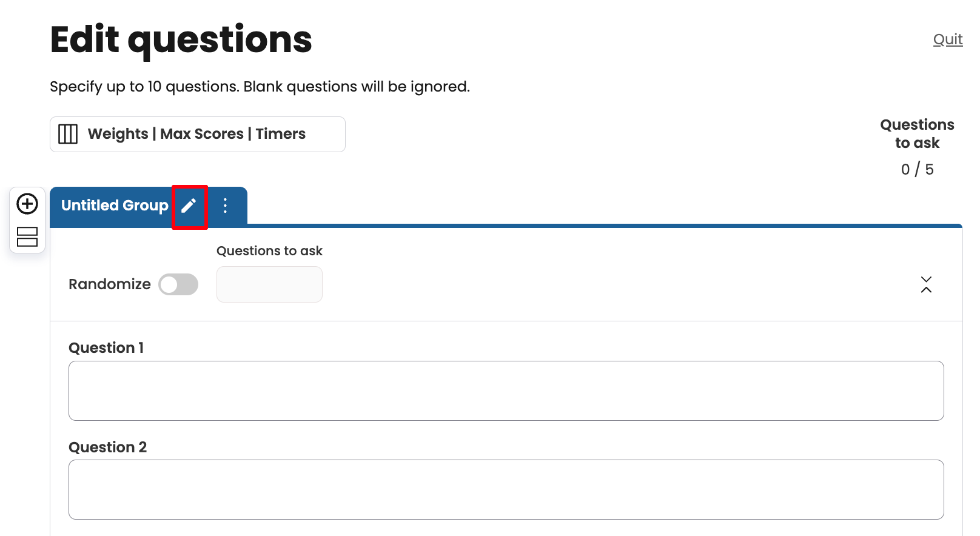Open the three-dot group options menu
Image resolution: width=980 pixels, height=536 pixels.
pos(225,206)
